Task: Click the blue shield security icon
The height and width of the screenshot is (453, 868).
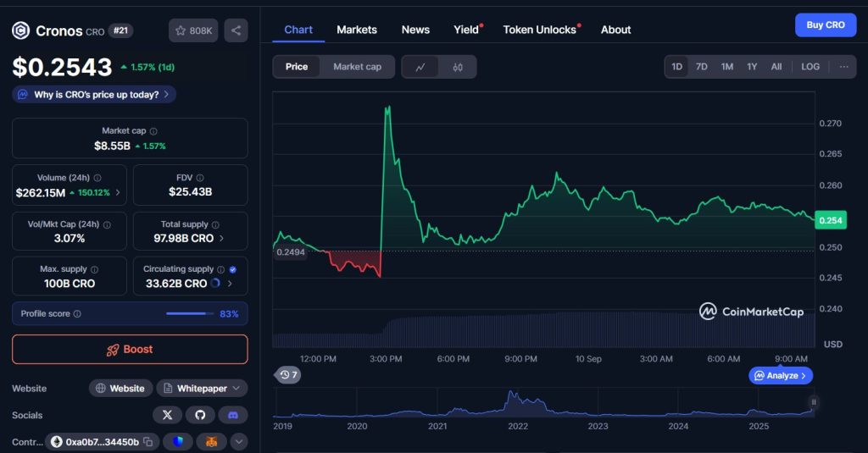Action: click(178, 442)
